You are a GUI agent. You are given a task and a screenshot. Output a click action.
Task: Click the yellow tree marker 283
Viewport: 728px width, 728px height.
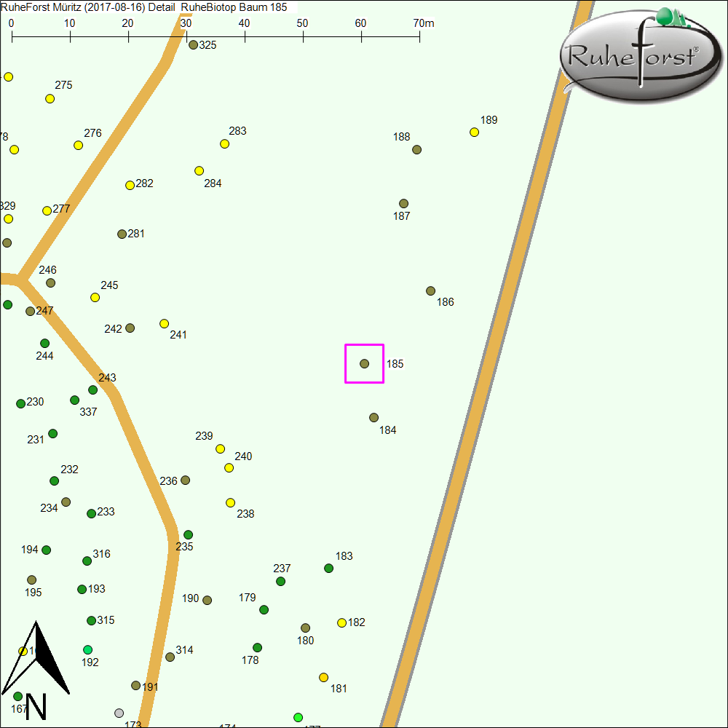click(224, 144)
